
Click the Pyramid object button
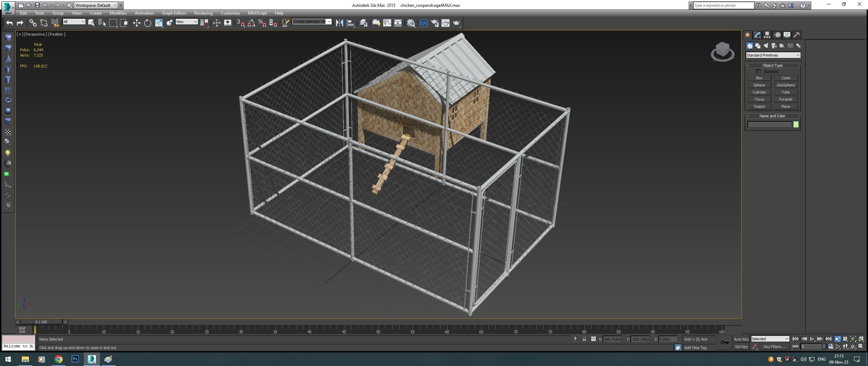coord(786,99)
